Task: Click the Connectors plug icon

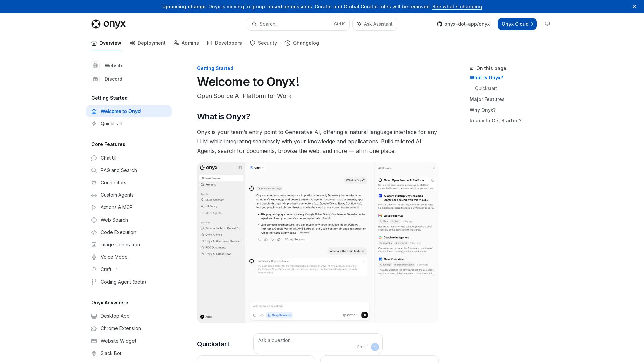Action: 94,183
